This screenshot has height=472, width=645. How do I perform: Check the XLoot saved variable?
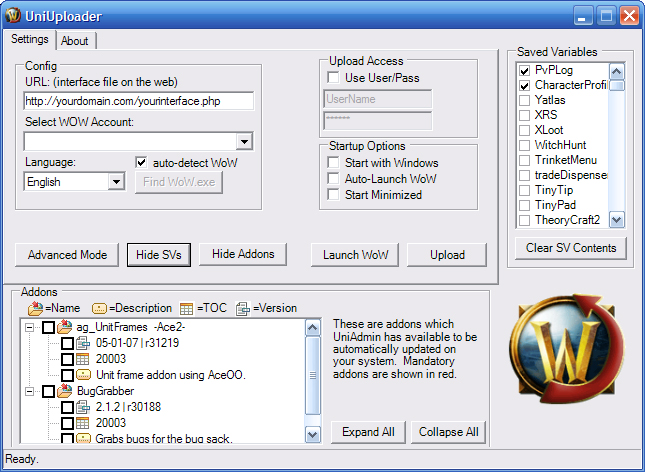coord(524,130)
